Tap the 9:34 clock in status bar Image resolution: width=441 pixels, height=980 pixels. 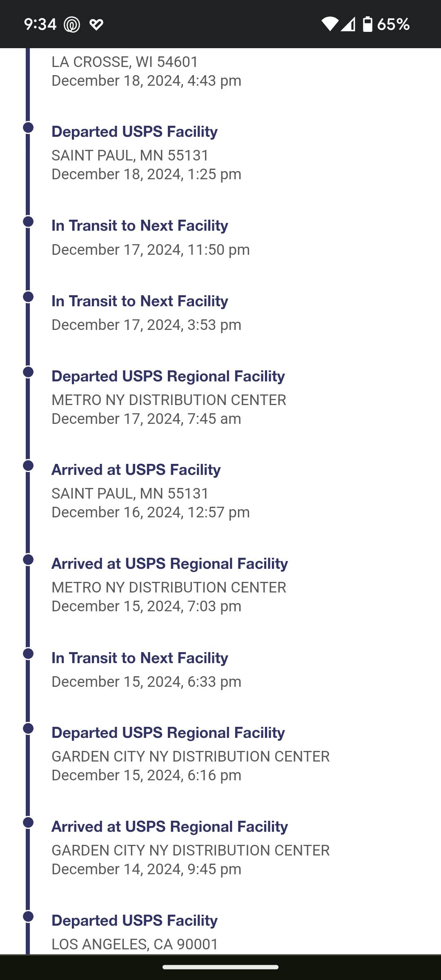tap(40, 24)
